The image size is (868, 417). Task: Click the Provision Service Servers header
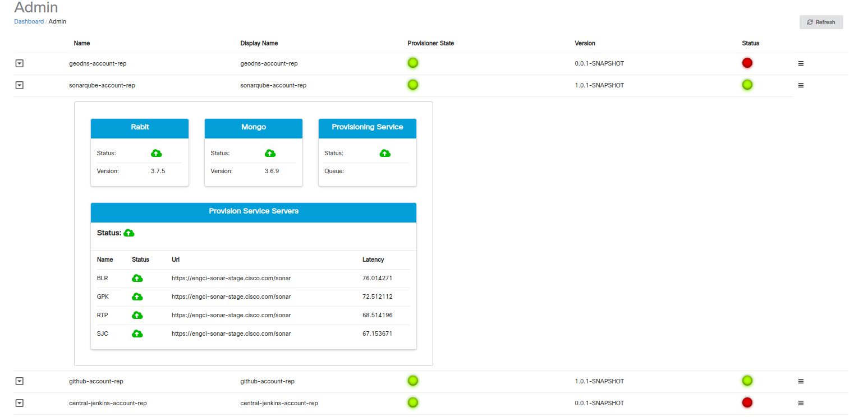(x=254, y=212)
